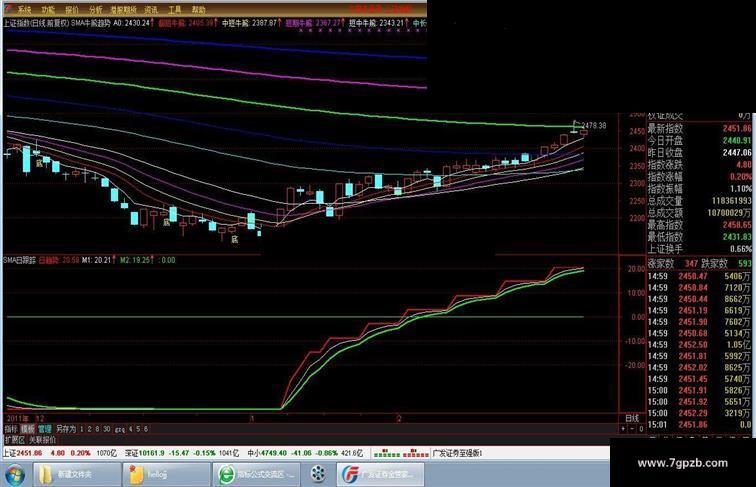Open the 报价 menu
This screenshot has width=756, height=487.
tap(72, 9)
